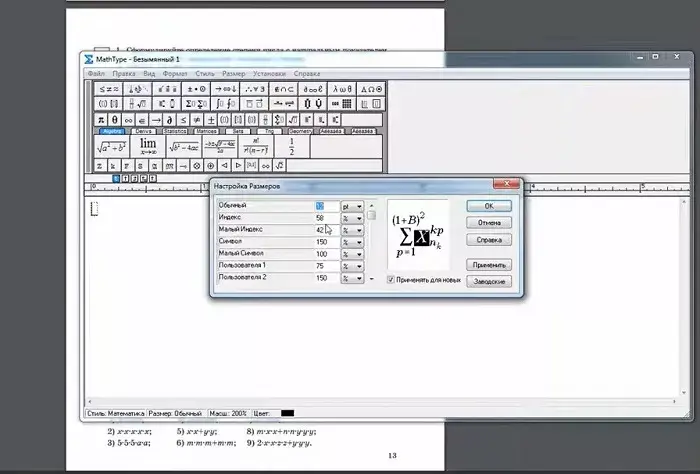Click the black color swatch in status bar
Screen dimensions: 700x474
[x=287, y=413]
